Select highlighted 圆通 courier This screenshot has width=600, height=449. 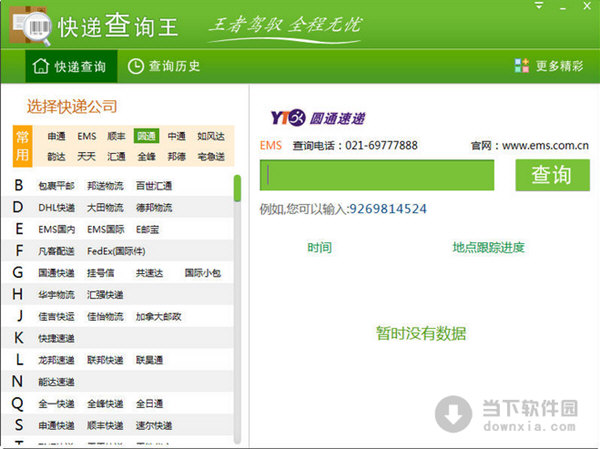[146, 136]
